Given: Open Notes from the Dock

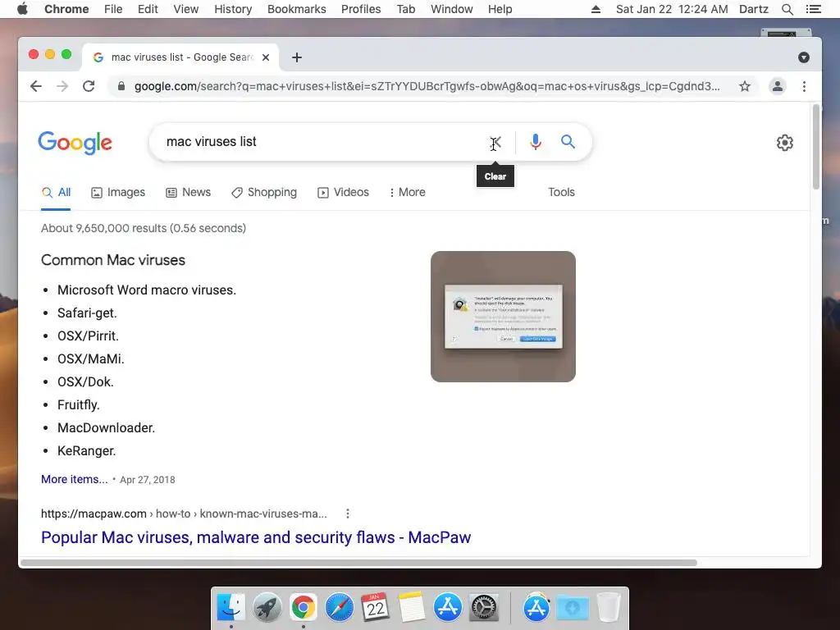Looking at the screenshot, I should tap(412, 608).
